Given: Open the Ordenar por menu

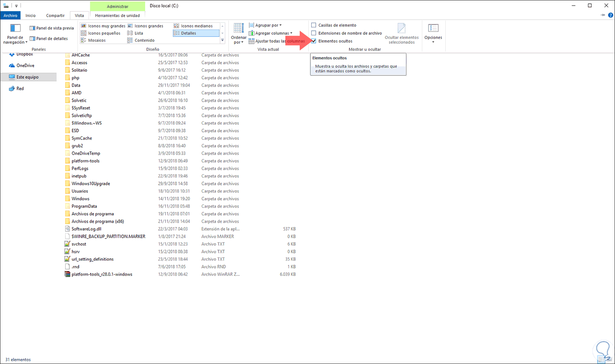Looking at the screenshot, I should coord(239,34).
